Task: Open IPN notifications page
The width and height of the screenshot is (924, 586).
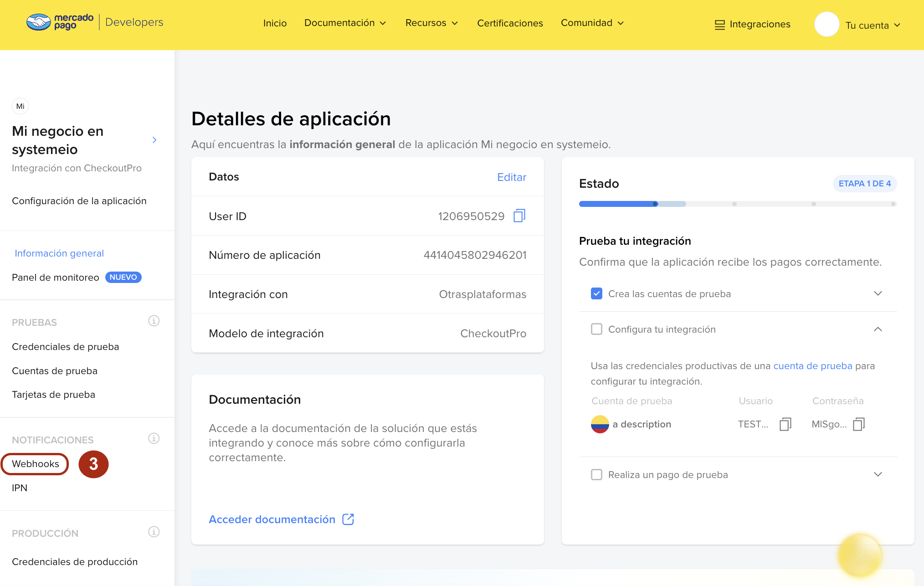Action: (20, 488)
